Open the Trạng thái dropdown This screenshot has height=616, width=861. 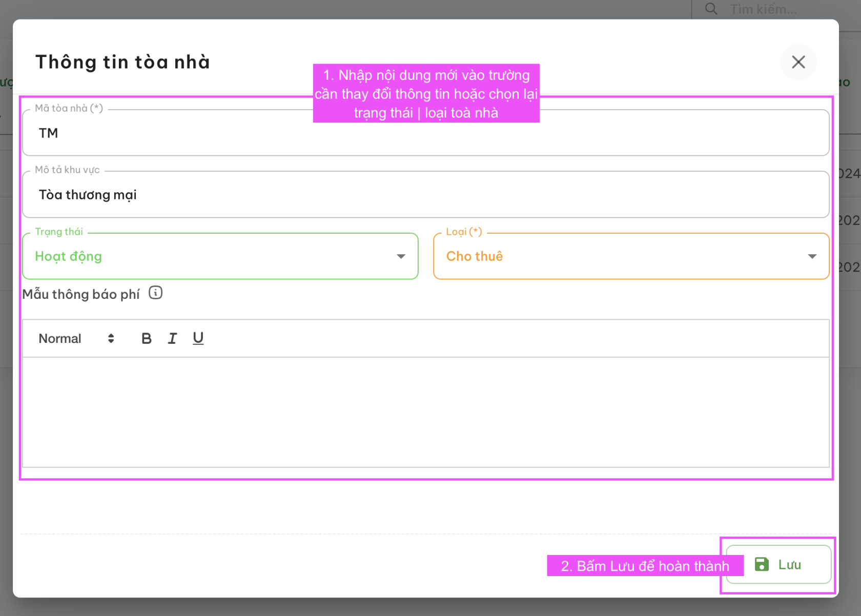220,256
